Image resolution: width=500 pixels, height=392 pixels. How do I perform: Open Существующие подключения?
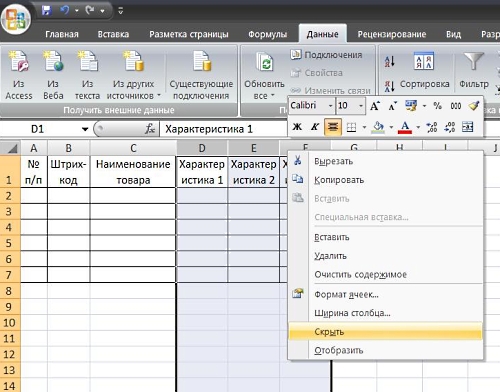coord(201,75)
